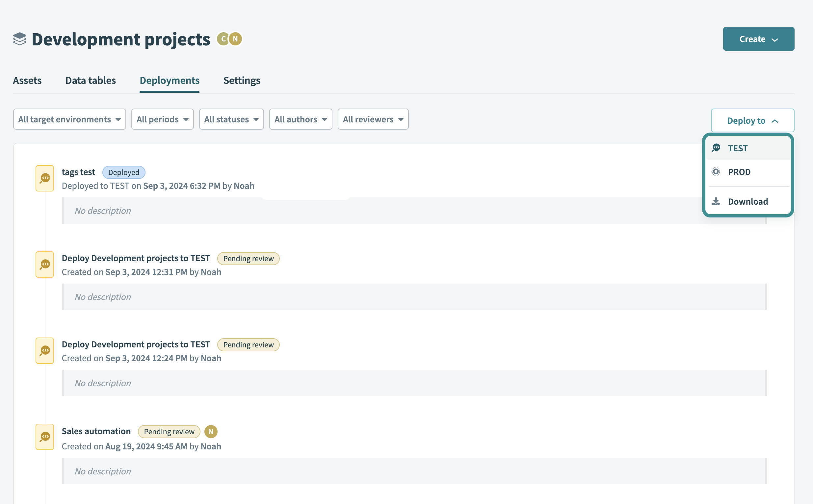
Task: Select the TEST radio button option
Action: [748, 148]
